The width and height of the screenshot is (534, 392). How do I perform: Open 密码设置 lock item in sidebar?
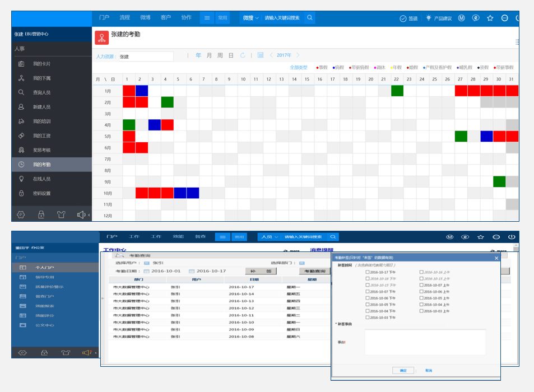tap(41, 194)
